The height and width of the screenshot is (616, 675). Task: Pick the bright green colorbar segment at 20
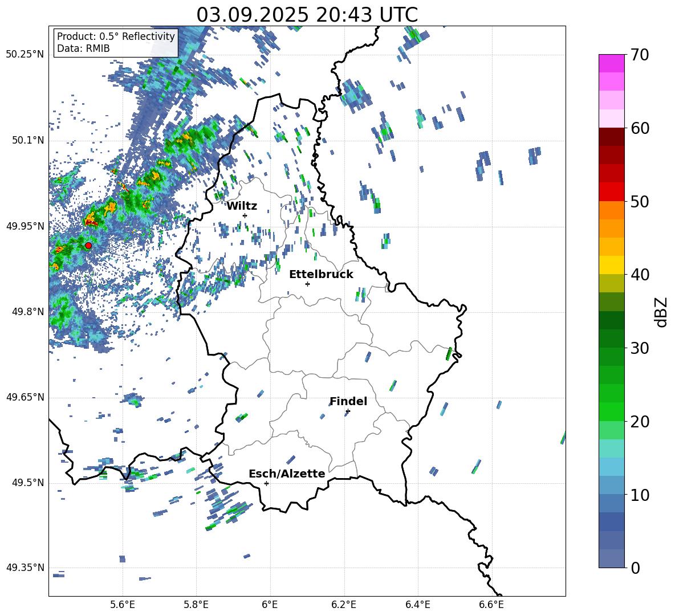pyautogui.click(x=611, y=412)
